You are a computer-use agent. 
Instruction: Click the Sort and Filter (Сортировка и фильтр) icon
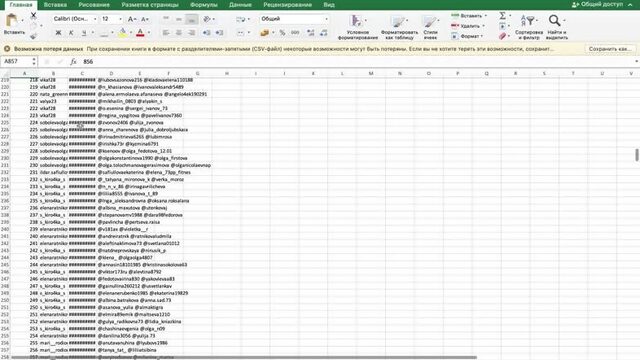(527, 20)
